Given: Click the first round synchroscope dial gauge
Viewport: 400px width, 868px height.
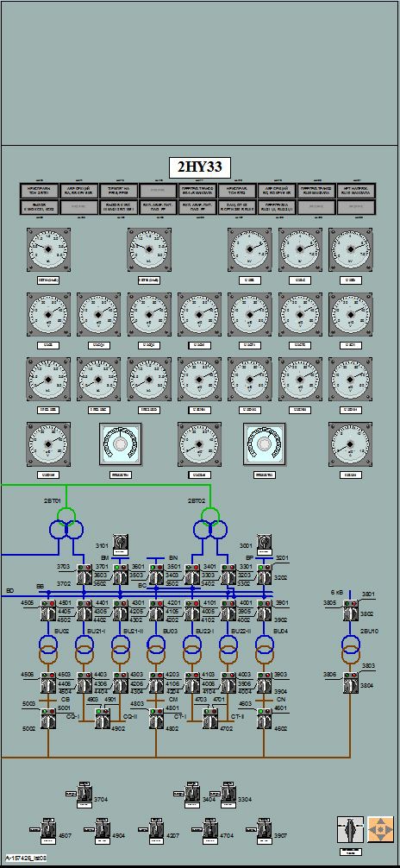Looking at the screenshot, I should coord(120,443).
